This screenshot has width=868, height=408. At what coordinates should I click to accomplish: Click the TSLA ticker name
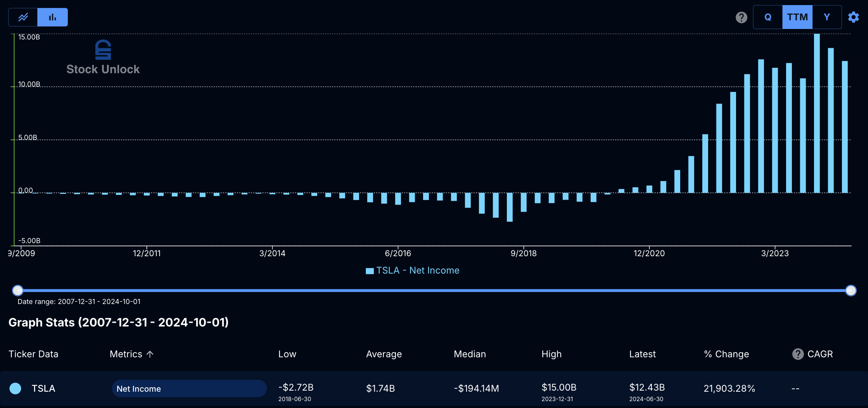click(44, 388)
